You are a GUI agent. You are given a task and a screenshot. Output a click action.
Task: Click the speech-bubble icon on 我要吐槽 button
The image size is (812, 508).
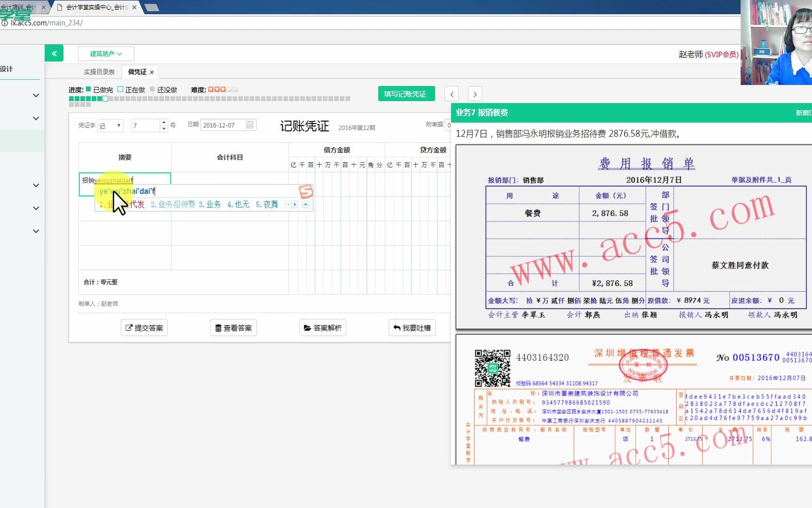[397, 327]
